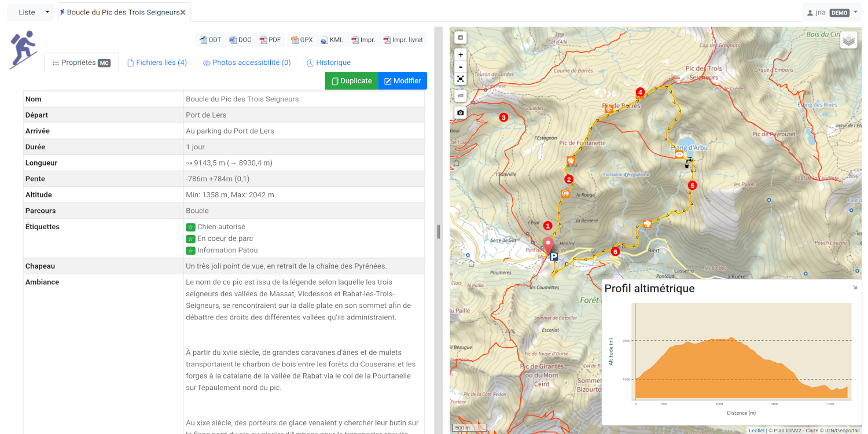Click the Information Patou label
This screenshot has height=434, width=868.
[x=227, y=251]
